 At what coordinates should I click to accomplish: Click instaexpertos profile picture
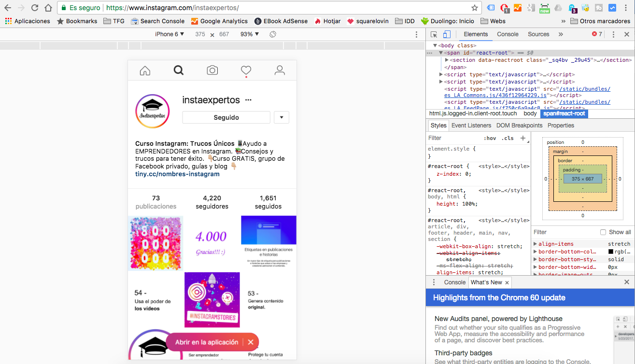pos(153,111)
